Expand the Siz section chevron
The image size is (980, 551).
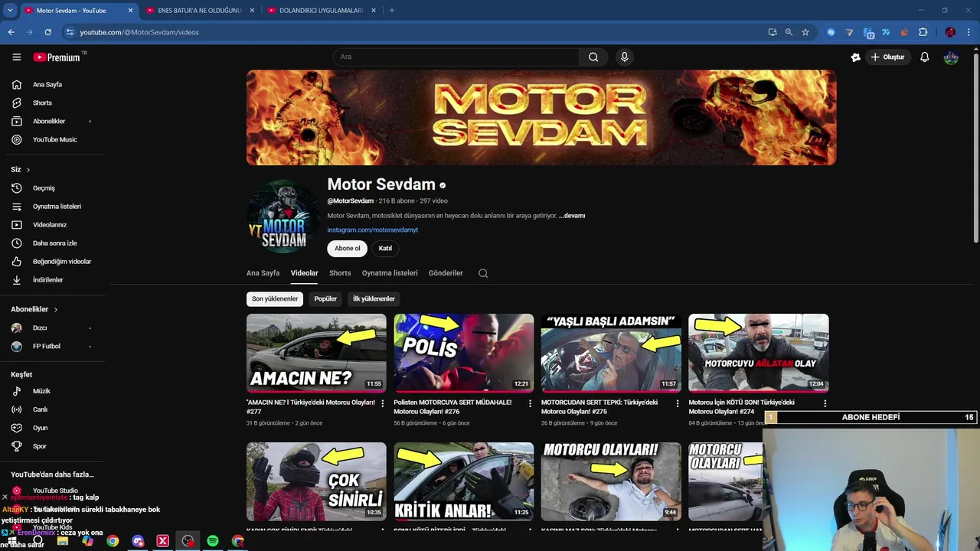point(28,170)
